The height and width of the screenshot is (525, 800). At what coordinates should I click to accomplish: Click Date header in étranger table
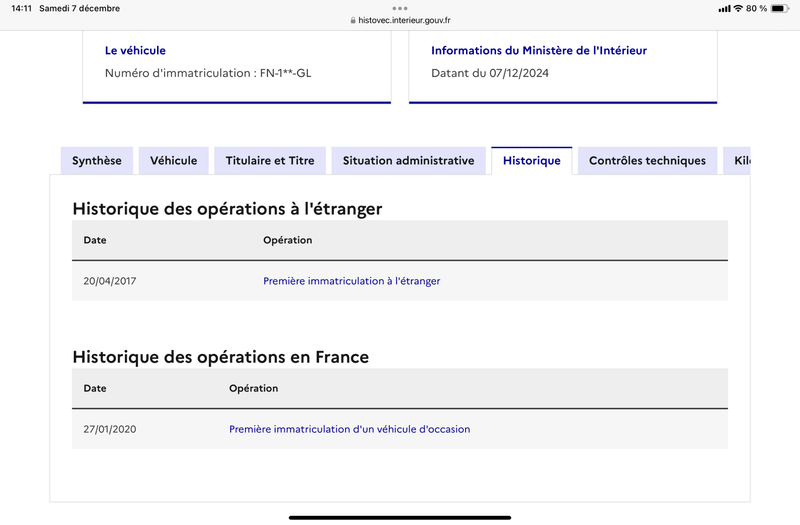(x=95, y=240)
